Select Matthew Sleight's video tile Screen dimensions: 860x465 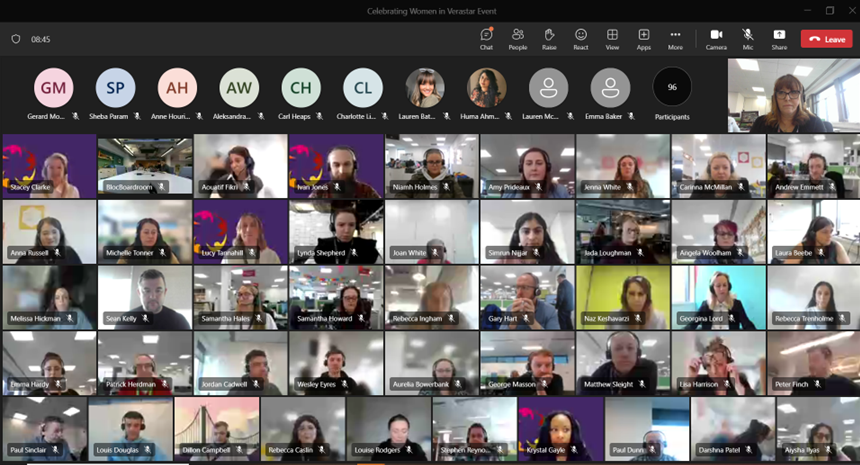tap(623, 363)
